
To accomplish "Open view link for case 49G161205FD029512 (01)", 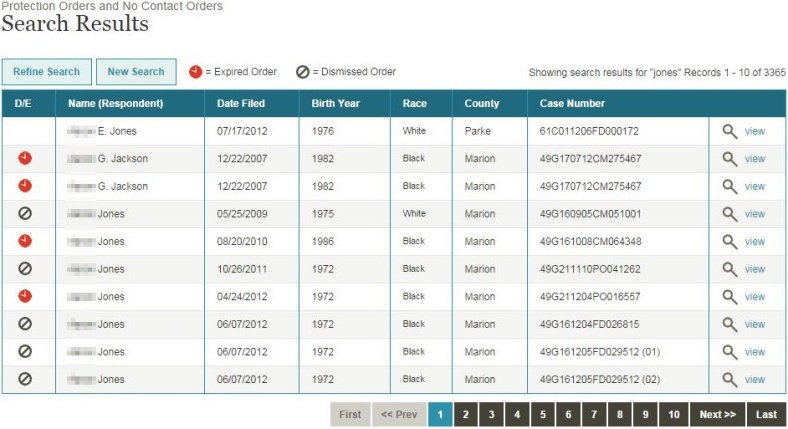I will click(x=754, y=352).
